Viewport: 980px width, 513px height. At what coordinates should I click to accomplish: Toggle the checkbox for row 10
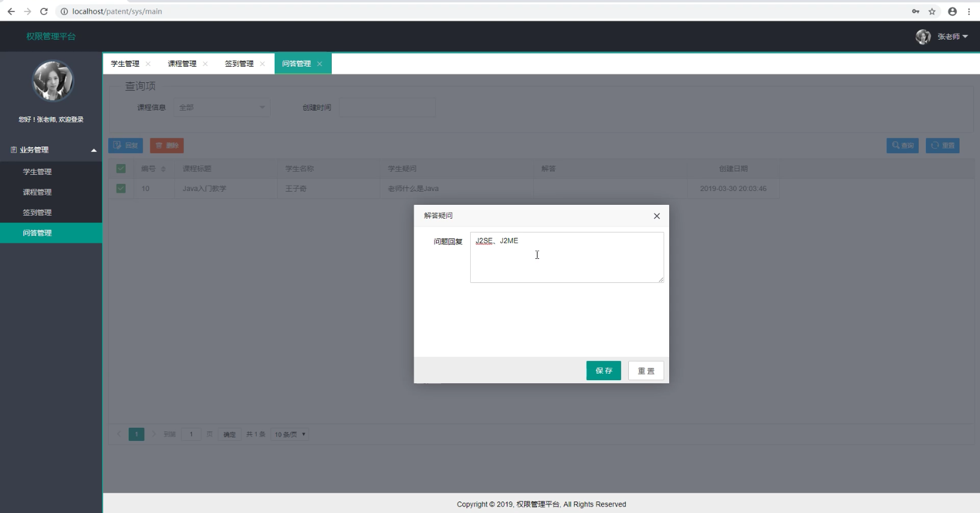121,189
